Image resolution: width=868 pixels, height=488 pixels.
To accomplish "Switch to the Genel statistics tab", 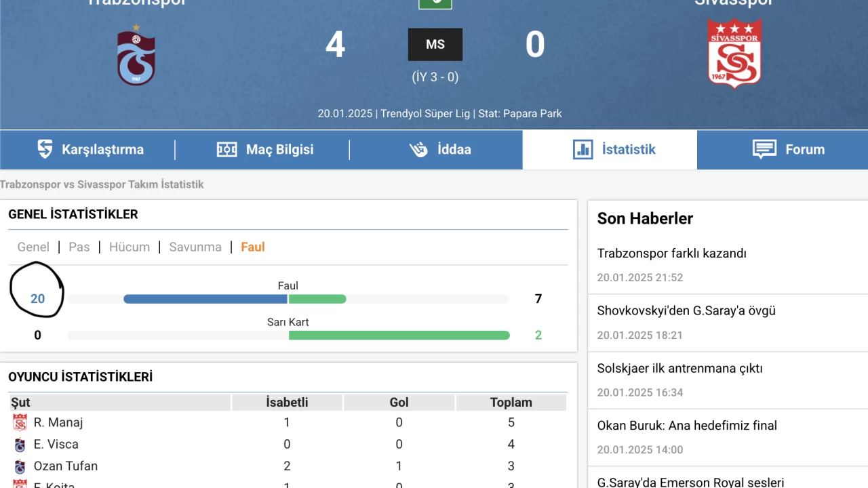I will click(33, 247).
